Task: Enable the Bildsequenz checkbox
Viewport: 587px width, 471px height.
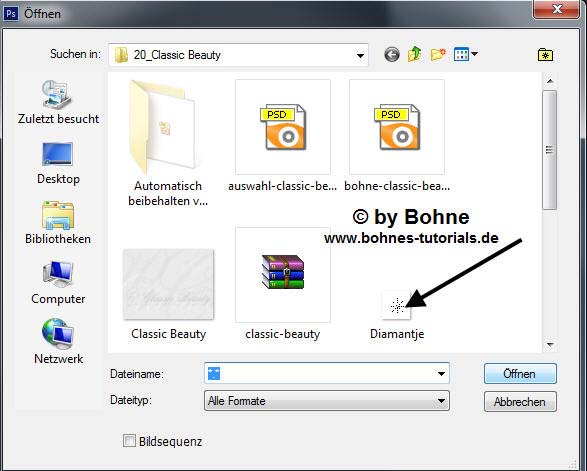Action: pos(129,441)
